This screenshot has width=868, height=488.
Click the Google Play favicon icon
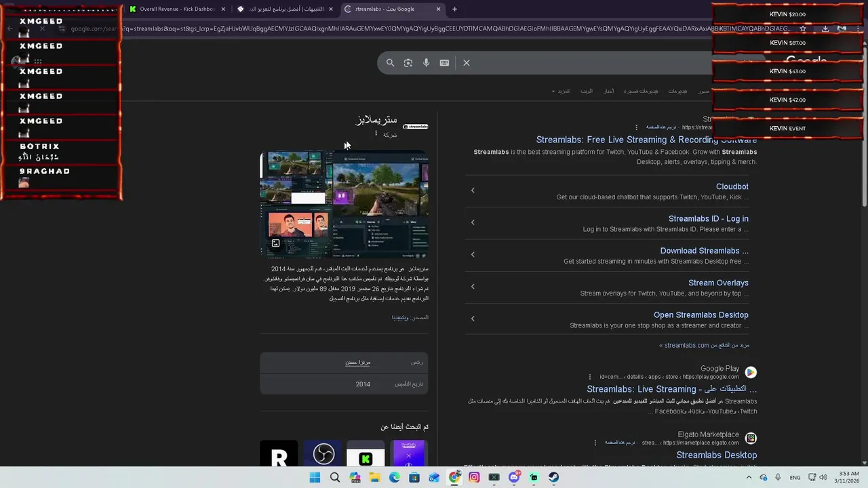[751, 372]
